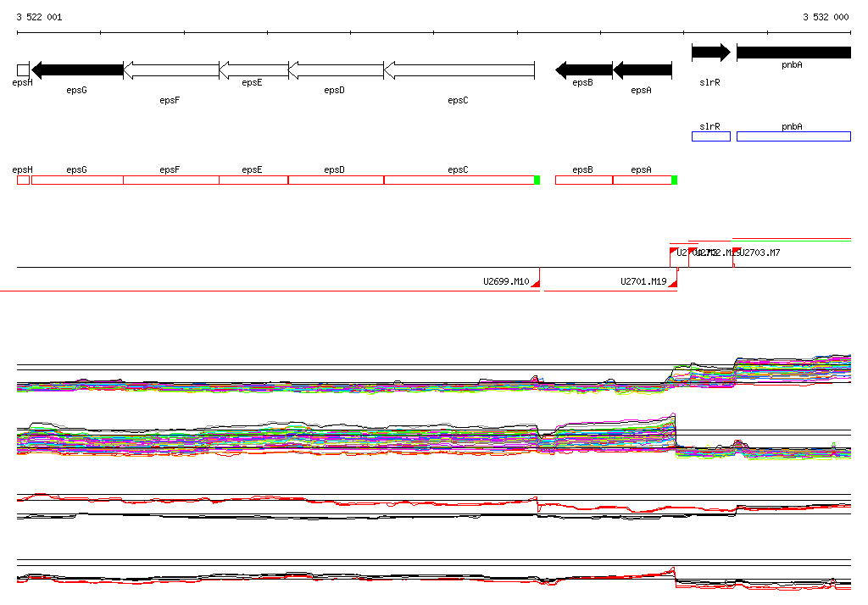Click the black right-pointing slrR arrow
Viewport: 868px width, 605px height.
(711, 53)
